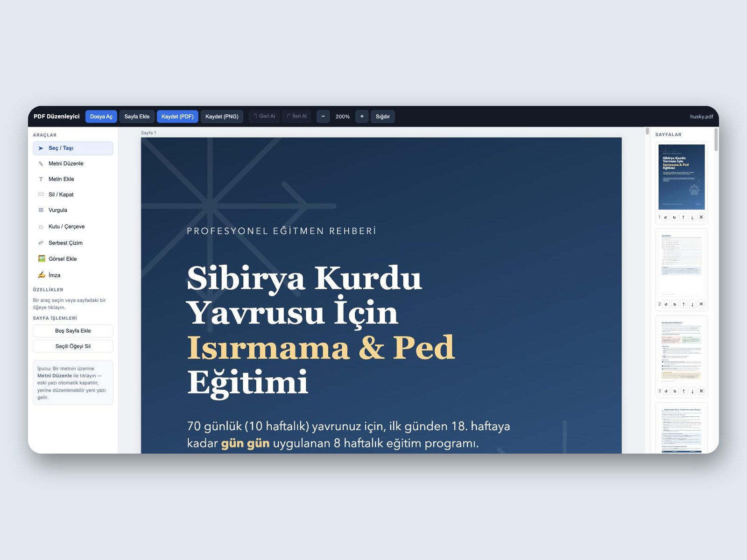Delete page 1 with X button

point(701,217)
